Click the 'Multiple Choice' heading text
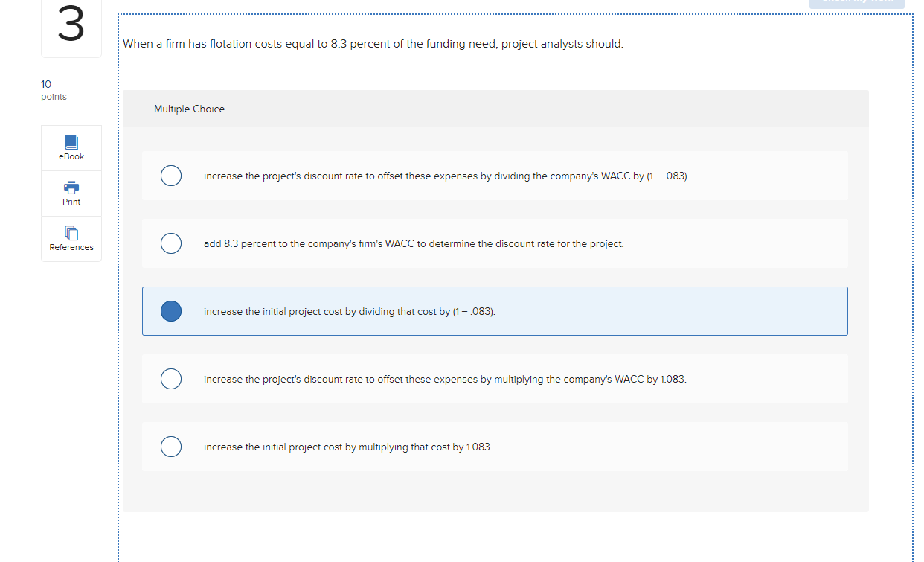 pos(189,109)
